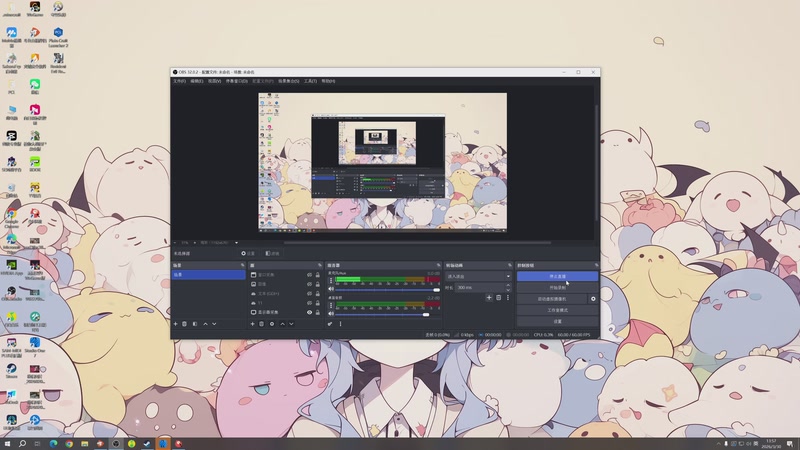Toggle lock on the 窗口采集 source

[317, 275]
